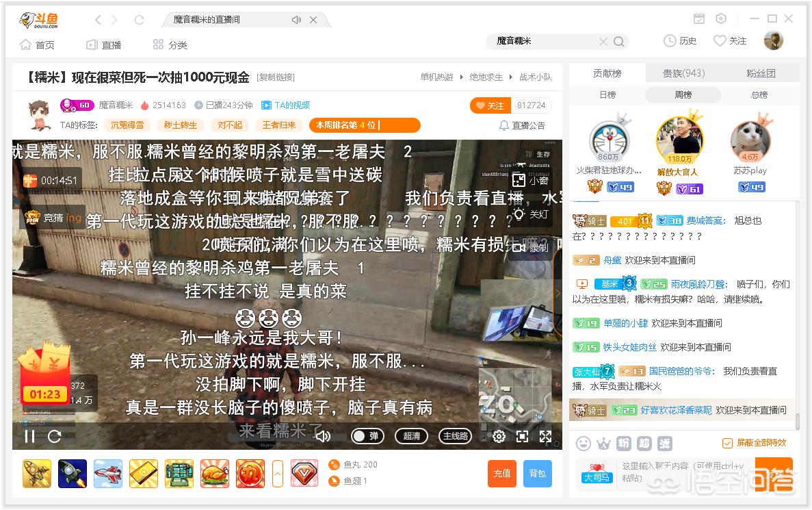The image size is (812, 510).
Task: Click the orange 关注 follow button
Action: [490, 105]
